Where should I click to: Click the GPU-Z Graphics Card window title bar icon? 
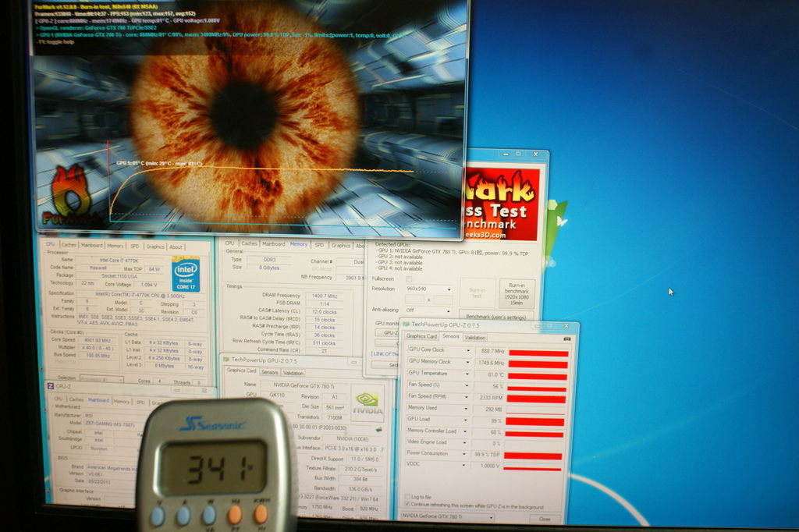tap(227, 360)
